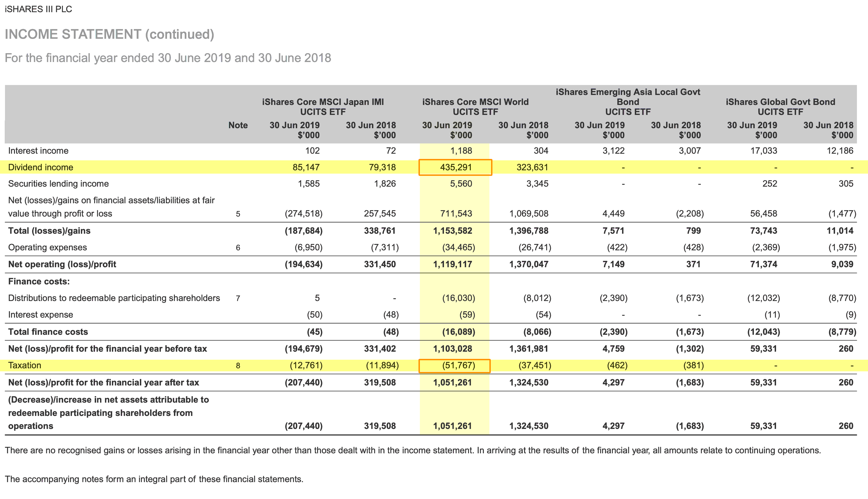
Task: Select the 'iShares Emerging Asia Local Govt Bond' header
Action: [628, 102]
